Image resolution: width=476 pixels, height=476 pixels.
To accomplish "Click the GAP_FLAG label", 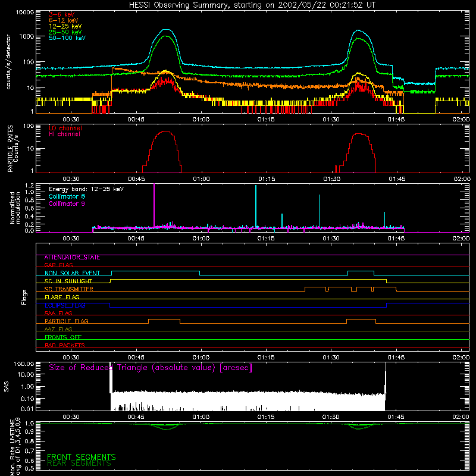I will pyautogui.click(x=58, y=265).
